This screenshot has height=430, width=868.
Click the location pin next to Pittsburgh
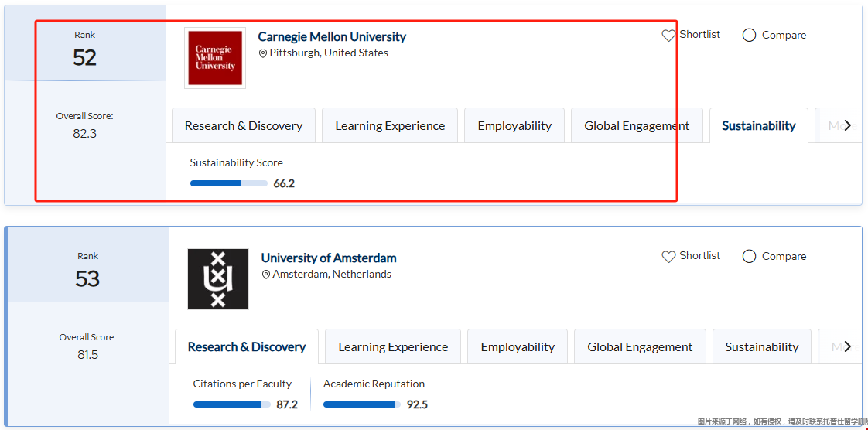click(x=263, y=53)
